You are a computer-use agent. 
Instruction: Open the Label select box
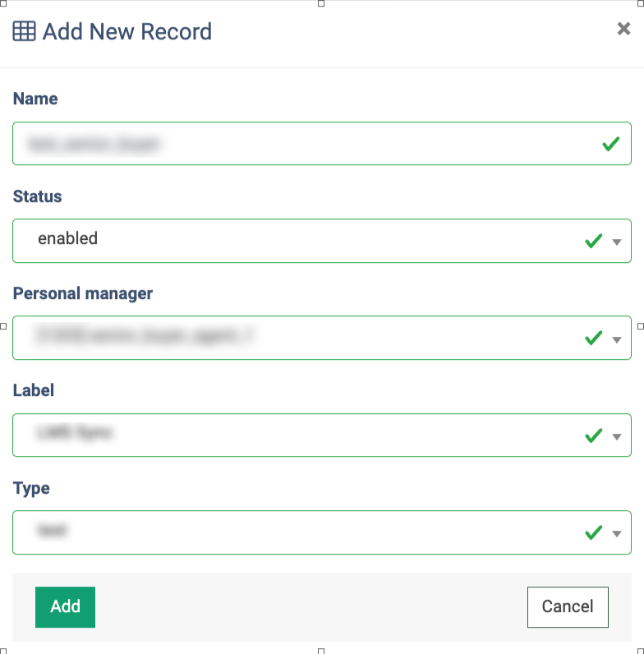(304, 435)
